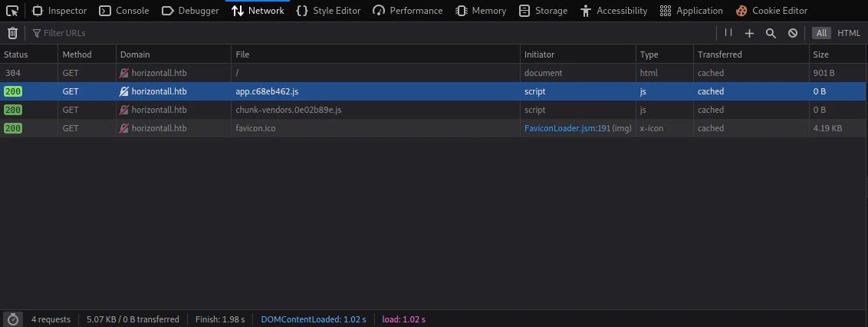Screen dimensions: 868x327
Task: Open the Style Editor tab
Action: (x=329, y=11)
